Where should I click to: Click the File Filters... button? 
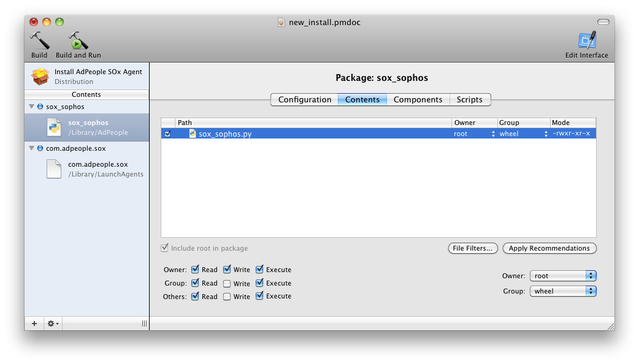(473, 248)
